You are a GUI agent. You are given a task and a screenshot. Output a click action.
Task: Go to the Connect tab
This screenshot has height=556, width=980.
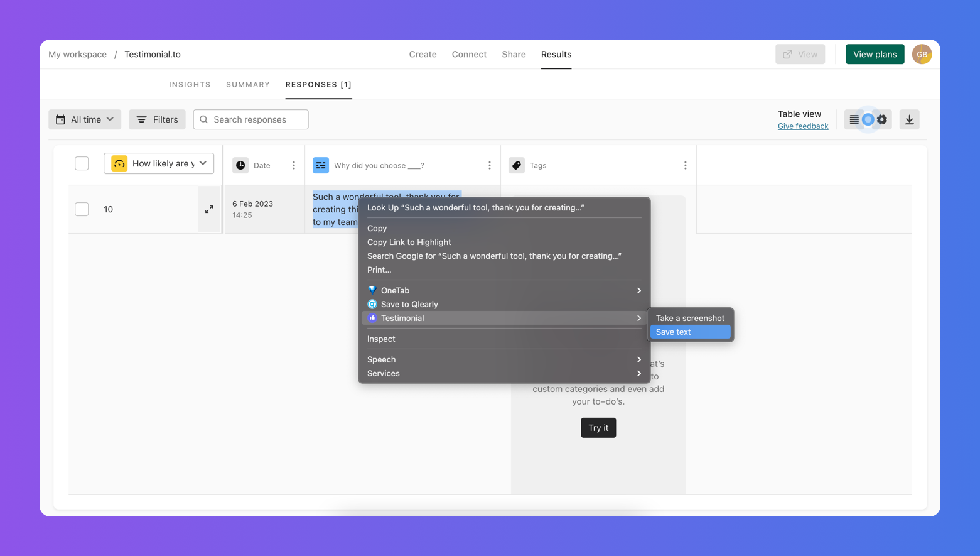coord(469,54)
